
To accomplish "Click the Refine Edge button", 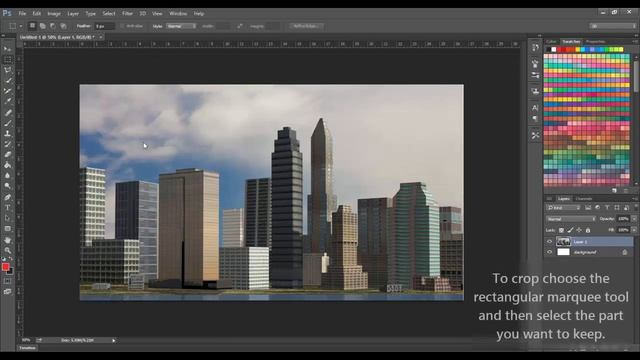I will click(x=306, y=26).
